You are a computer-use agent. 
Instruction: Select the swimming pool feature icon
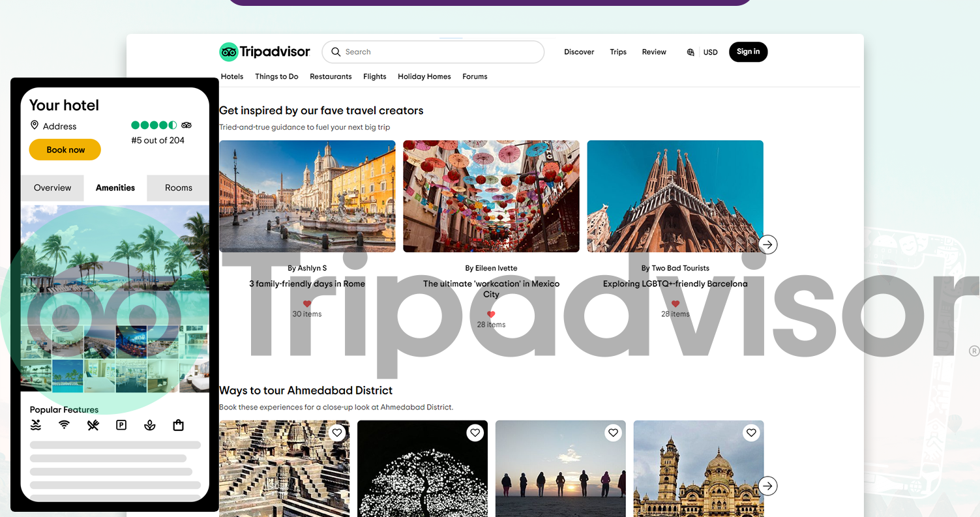pyautogui.click(x=35, y=424)
